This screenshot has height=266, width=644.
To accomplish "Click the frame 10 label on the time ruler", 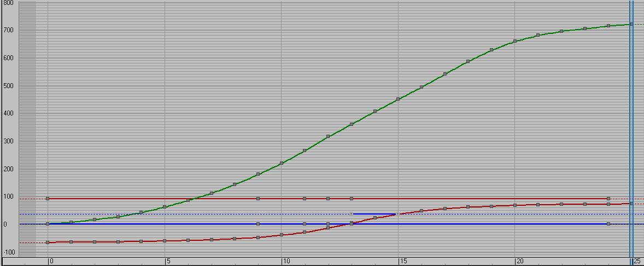I will 286,261.
